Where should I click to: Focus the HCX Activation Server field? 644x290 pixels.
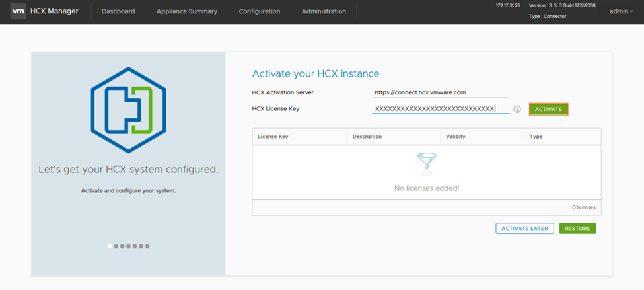coord(441,93)
